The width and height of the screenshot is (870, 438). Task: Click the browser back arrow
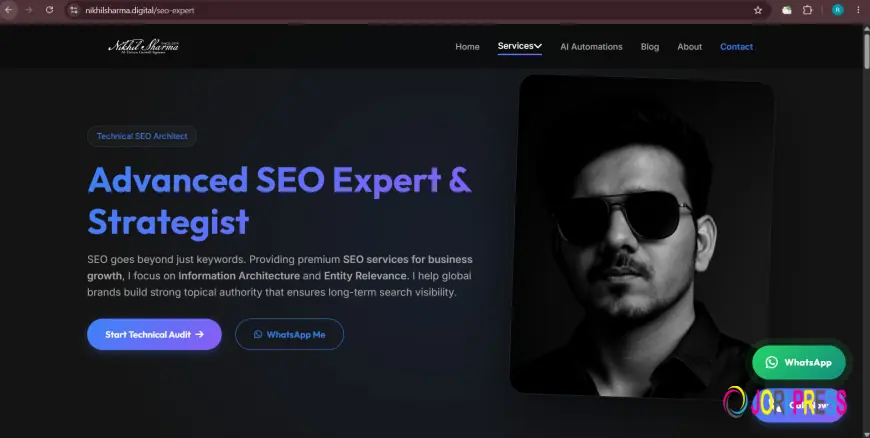pos(8,10)
